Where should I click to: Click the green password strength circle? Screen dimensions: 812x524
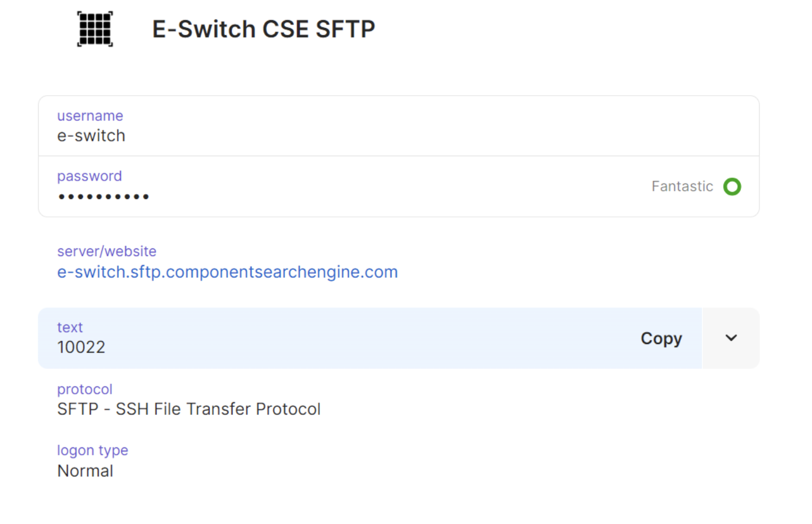[x=732, y=187]
